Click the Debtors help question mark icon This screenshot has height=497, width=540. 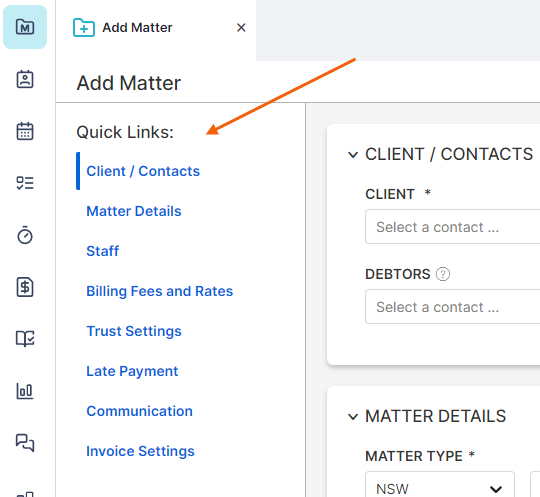[x=443, y=274]
